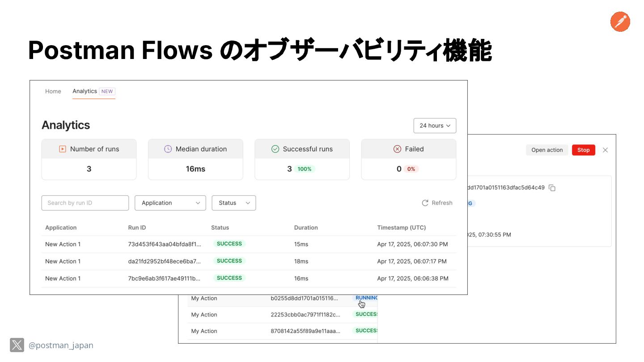Open run b0255d8dd1701a015116...
Viewport: 644px width, 362px height.
click(x=305, y=298)
